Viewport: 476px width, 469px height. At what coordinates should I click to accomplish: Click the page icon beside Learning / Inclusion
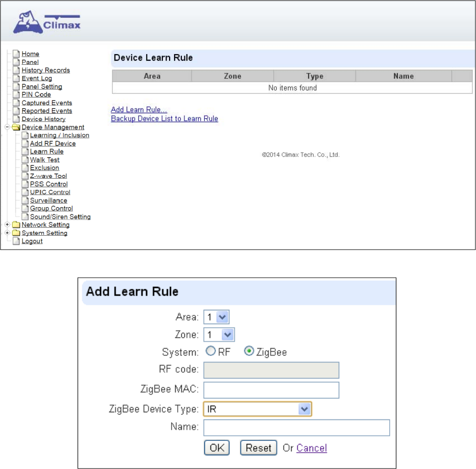(x=25, y=135)
